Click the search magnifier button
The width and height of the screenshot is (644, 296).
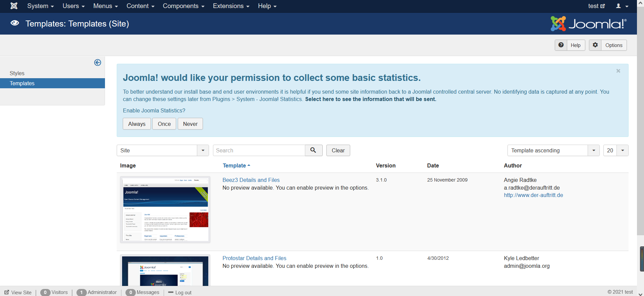(313, 150)
